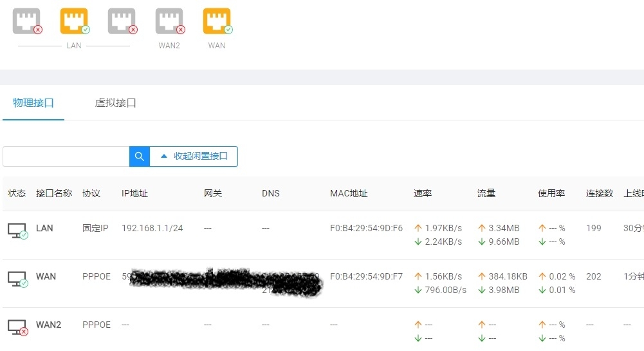The width and height of the screenshot is (644, 351).
Task: Select the WAN2 port icon
Action: click(170, 21)
